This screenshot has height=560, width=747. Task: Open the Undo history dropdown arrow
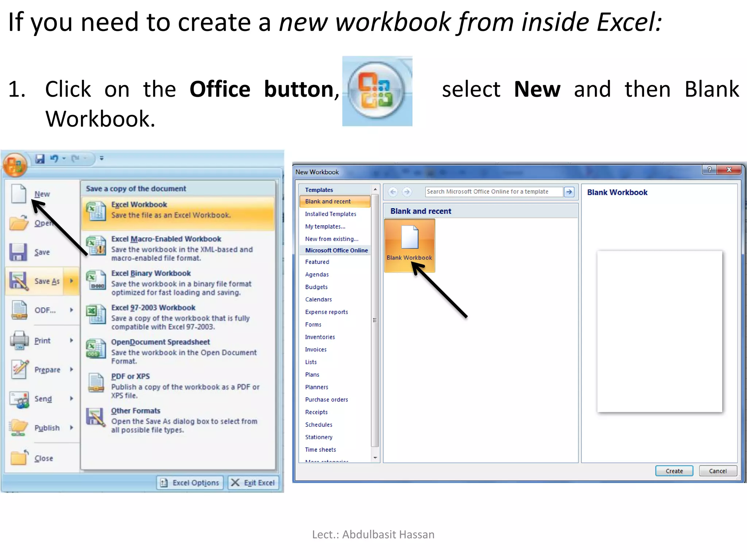click(x=64, y=159)
